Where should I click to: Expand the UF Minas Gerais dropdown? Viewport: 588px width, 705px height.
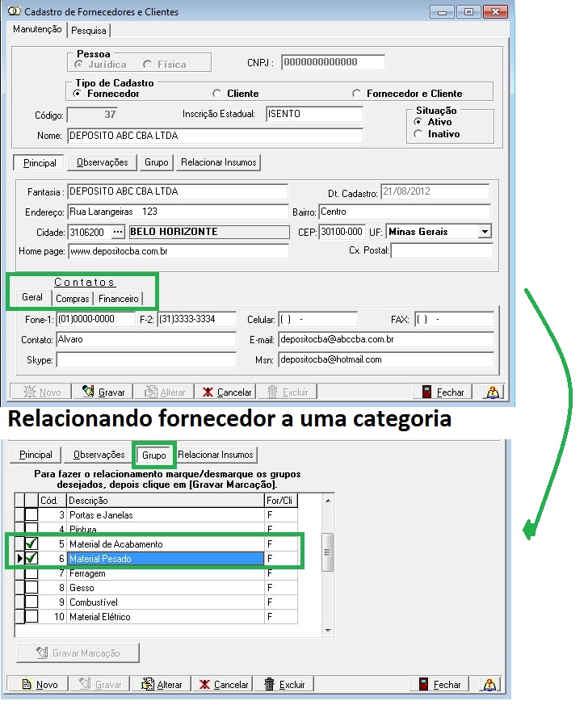pyautogui.click(x=484, y=232)
